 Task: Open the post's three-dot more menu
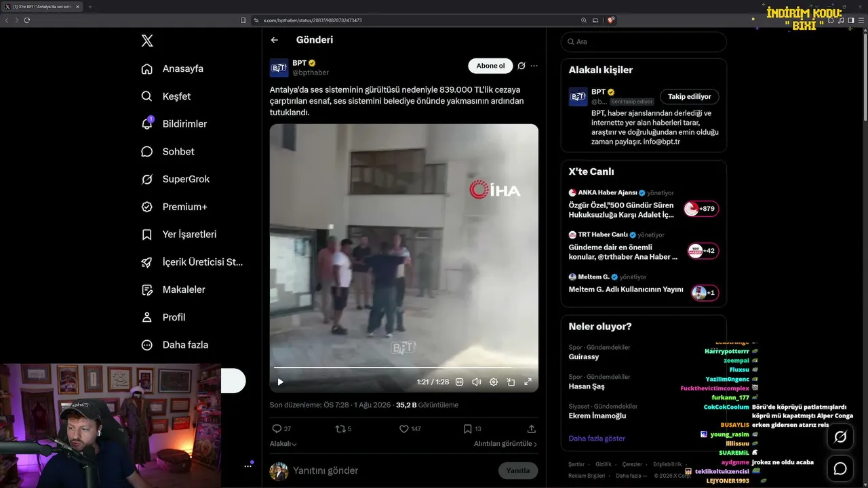click(x=534, y=66)
